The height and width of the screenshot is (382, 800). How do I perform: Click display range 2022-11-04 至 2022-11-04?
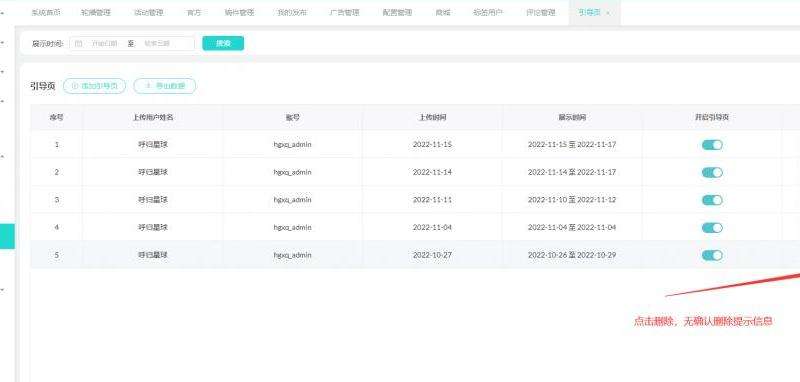(572, 227)
